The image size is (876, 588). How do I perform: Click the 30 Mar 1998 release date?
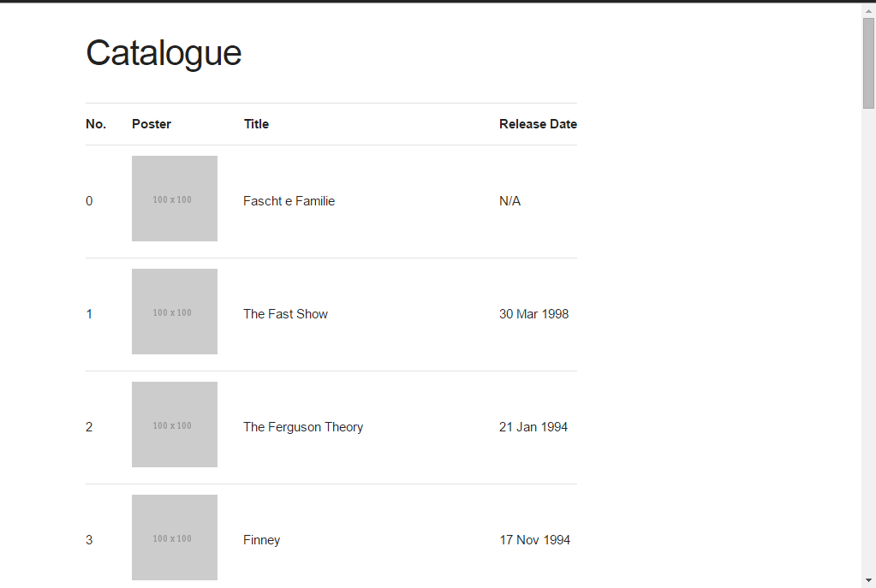533,314
